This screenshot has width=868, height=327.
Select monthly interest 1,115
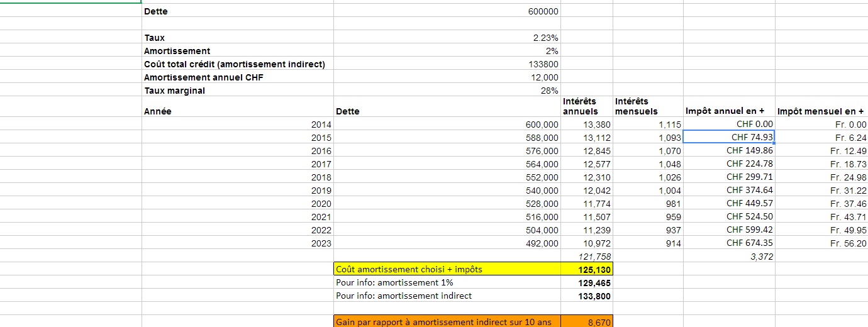(647, 125)
